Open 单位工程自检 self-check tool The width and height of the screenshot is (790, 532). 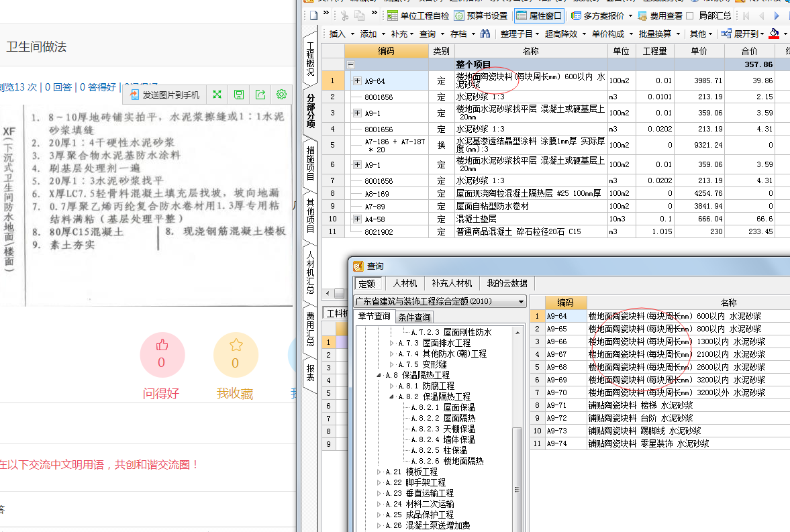click(418, 15)
